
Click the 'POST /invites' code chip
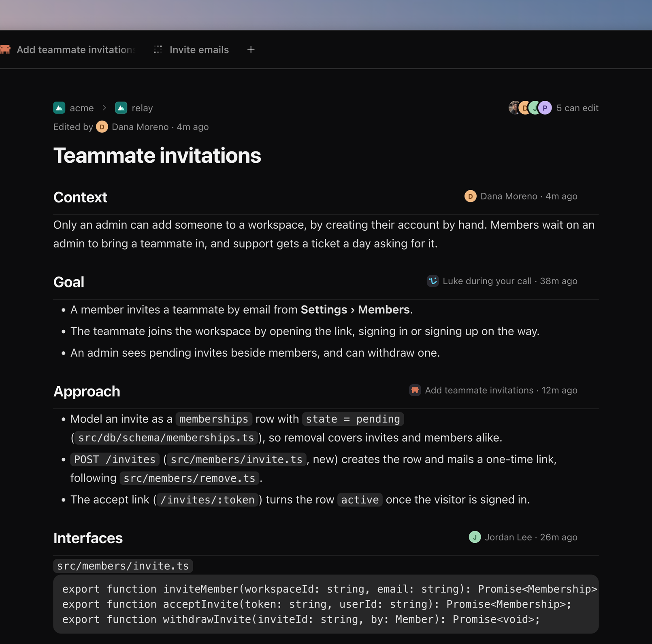tap(115, 459)
